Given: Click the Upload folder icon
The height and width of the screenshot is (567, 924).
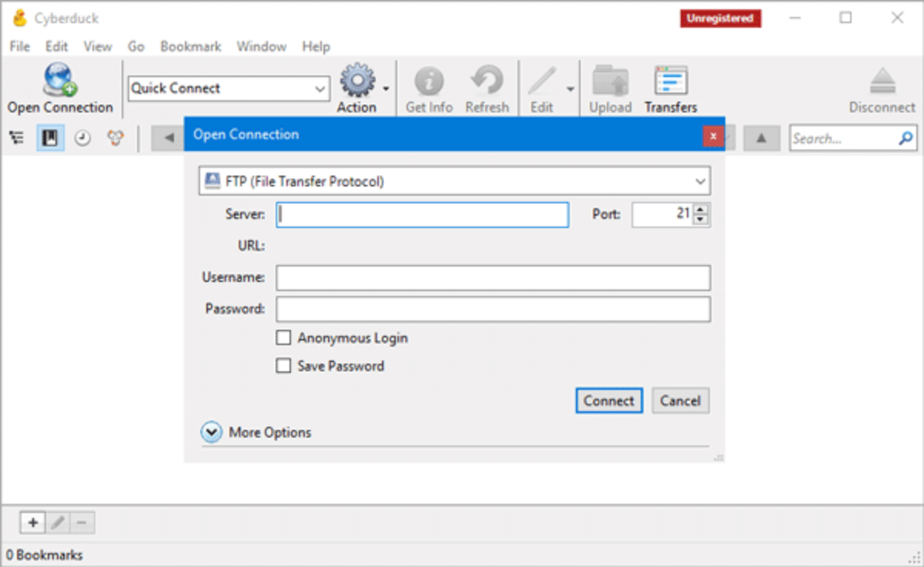Looking at the screenshot, I should click(610, 81).
